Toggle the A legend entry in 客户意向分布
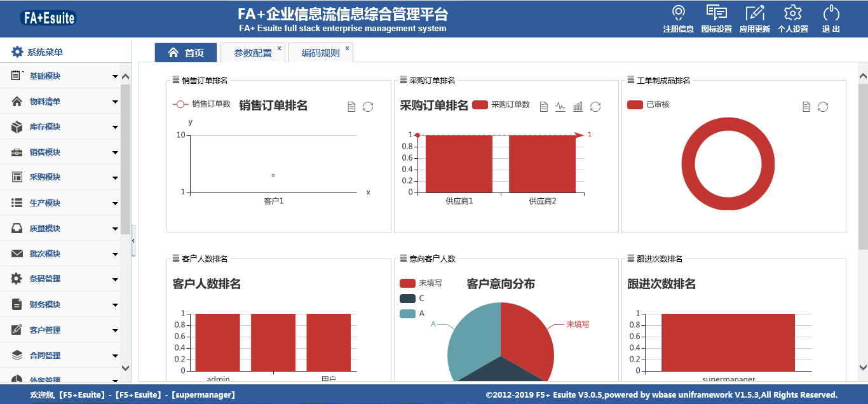 (x=412, y=313)
